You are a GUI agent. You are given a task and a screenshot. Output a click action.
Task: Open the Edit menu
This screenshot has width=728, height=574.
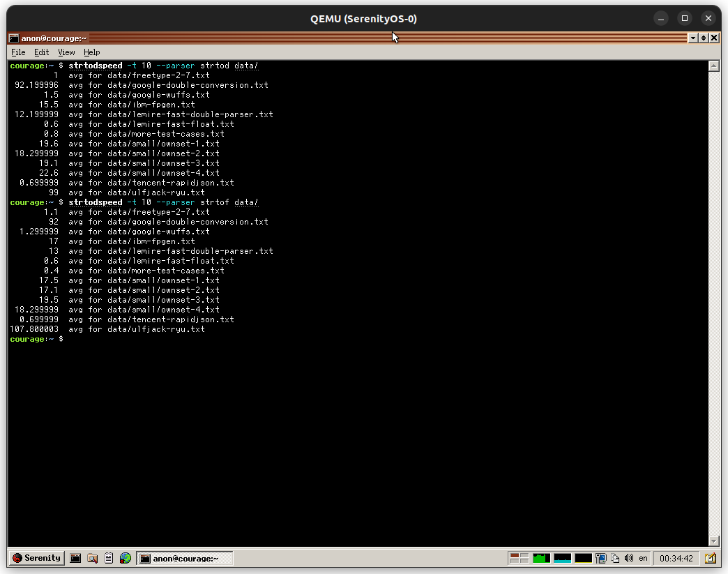[41, 52]
